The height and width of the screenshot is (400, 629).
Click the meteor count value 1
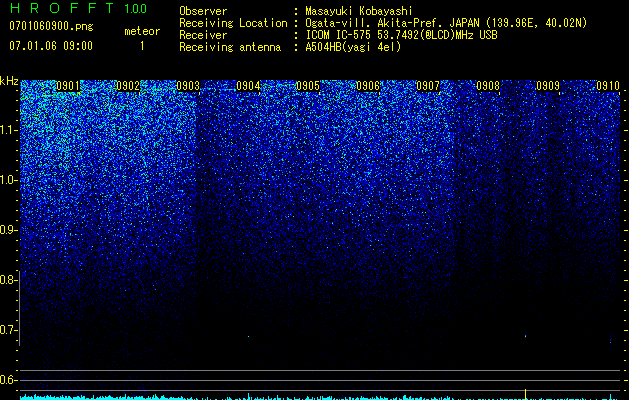[142, 46]
